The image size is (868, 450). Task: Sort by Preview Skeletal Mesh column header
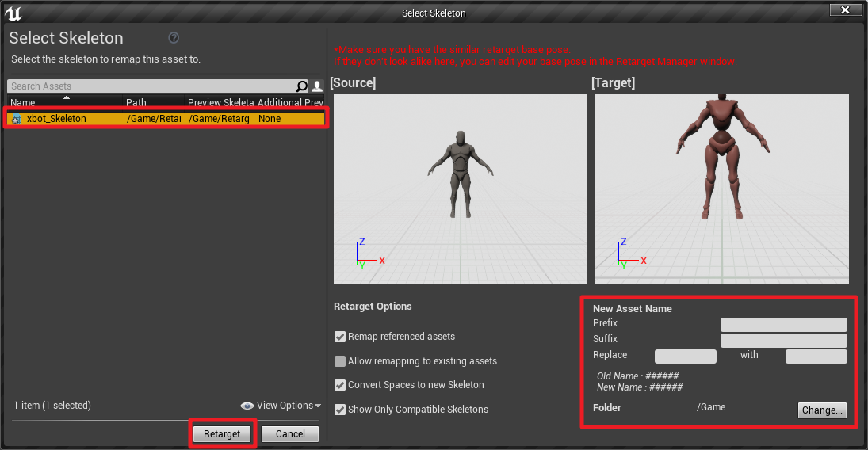(220, 102)
